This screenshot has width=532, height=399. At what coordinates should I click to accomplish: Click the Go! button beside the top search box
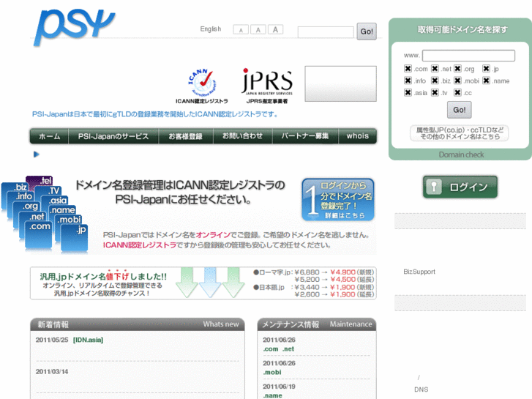pos(367,31)
